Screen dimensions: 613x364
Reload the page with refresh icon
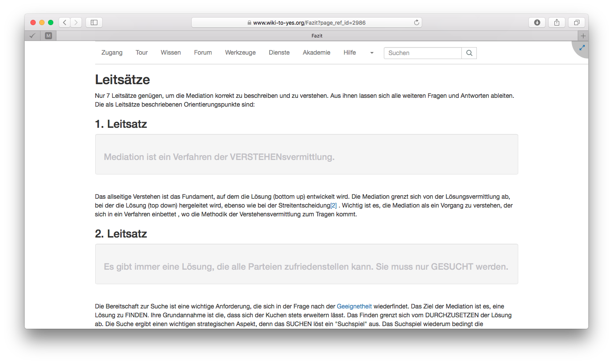click(x=416, y=22)
